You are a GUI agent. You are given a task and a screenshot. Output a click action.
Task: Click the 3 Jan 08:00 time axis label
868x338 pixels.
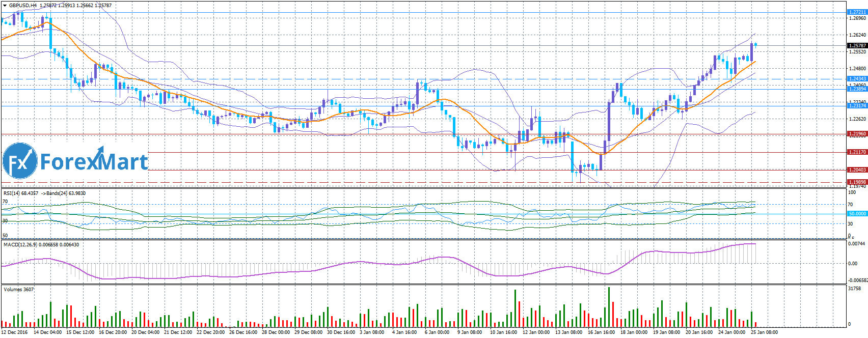[372, 332]
